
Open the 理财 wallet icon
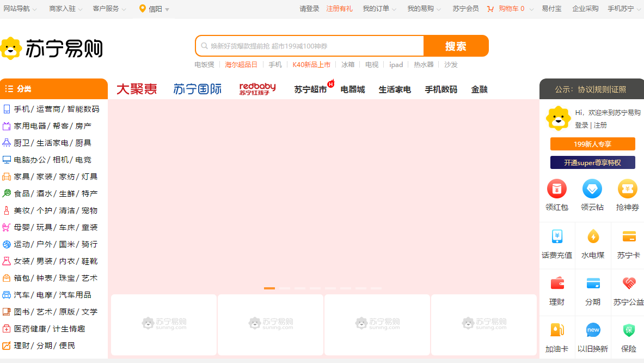point(557,283)
